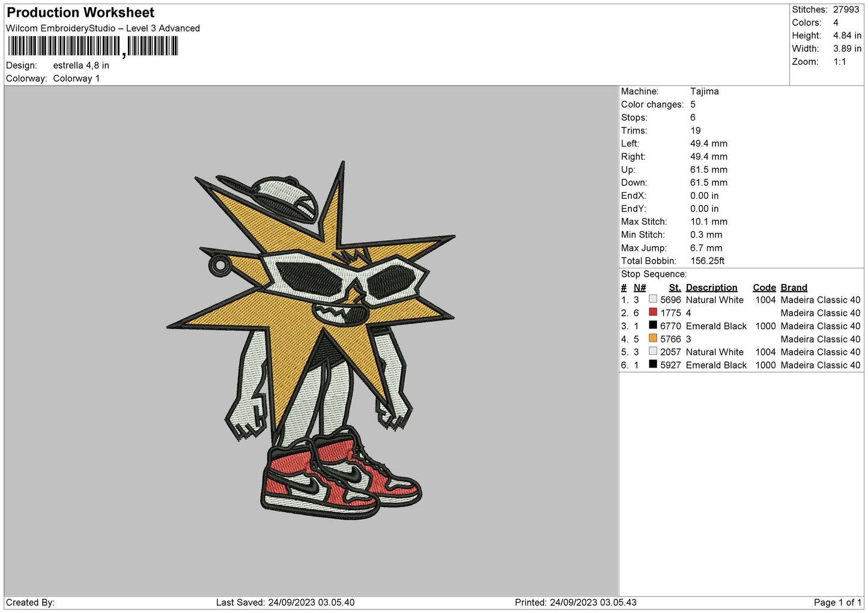868x613 pixels.
Task: Click the embroidered star character design preview
Action: point(311,340)
